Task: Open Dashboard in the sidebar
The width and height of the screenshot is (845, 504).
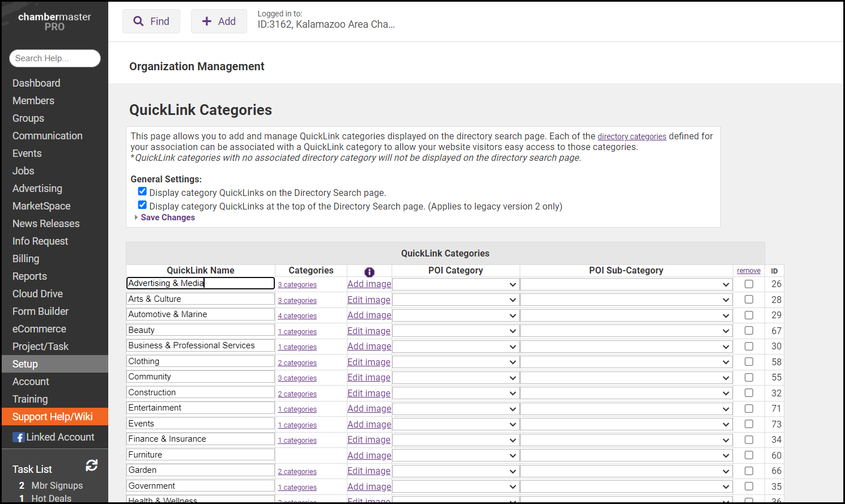Action: tap(36, 83)
